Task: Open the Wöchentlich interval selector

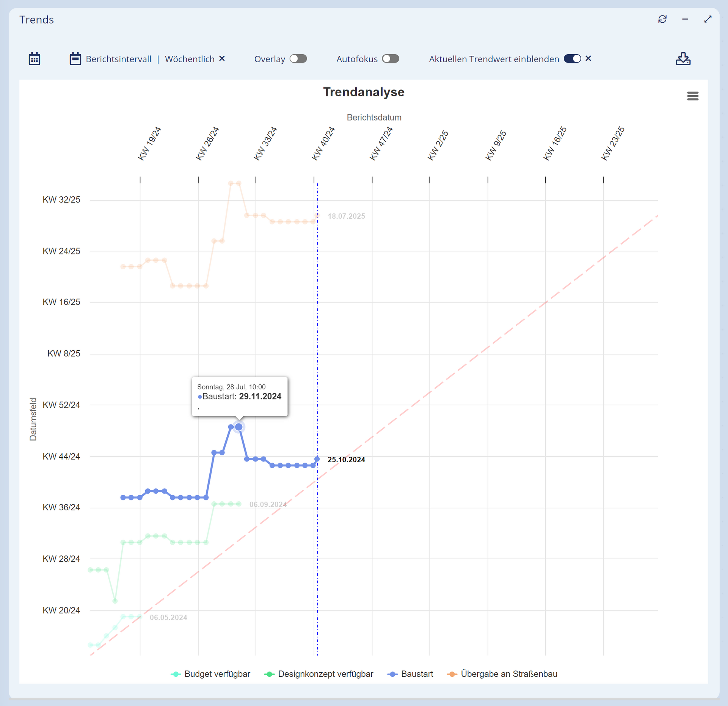Action: (190, 59)
